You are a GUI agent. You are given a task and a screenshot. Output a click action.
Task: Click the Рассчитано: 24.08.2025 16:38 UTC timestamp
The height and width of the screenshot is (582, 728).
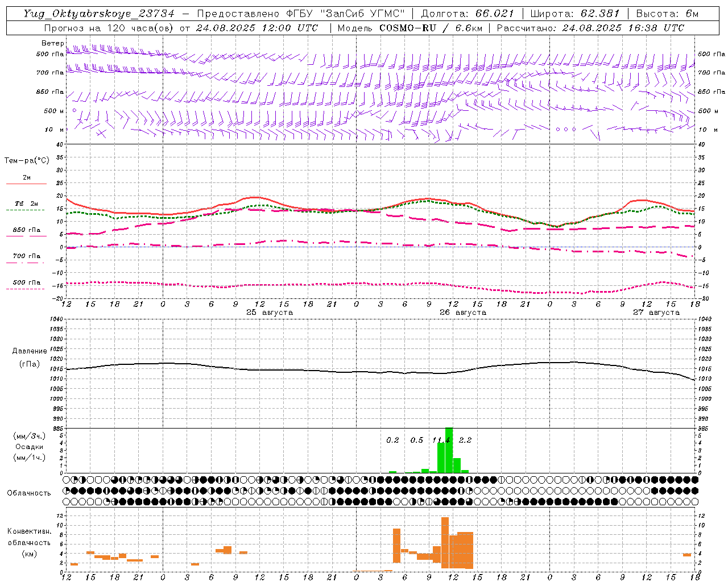pos(590,28)
